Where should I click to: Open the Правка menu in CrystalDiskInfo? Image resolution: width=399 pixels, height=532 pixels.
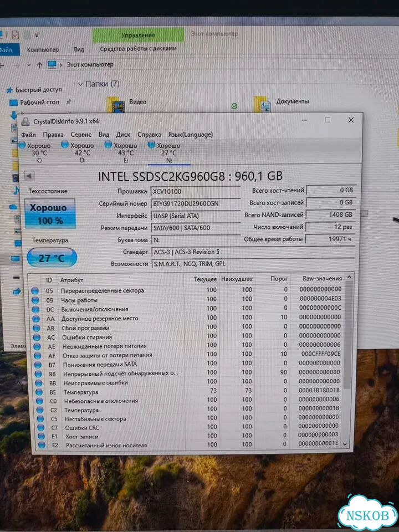click(53, 135)
